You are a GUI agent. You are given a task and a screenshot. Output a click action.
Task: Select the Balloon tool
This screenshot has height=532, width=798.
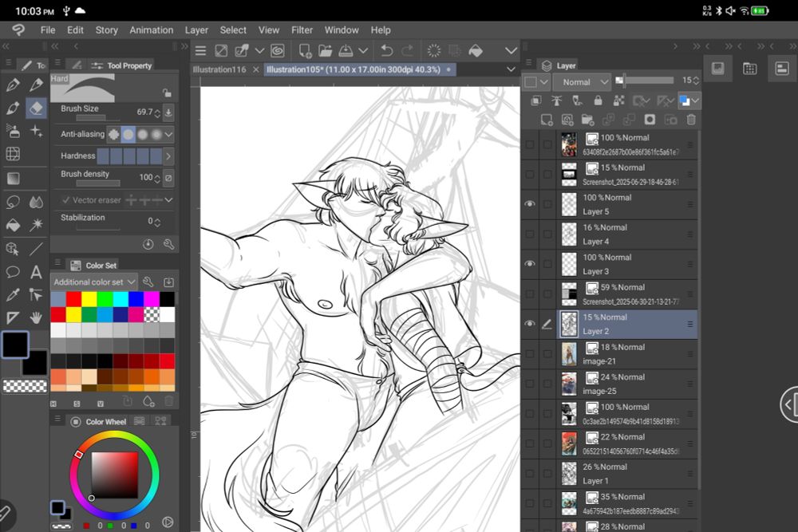click(14, 272)
